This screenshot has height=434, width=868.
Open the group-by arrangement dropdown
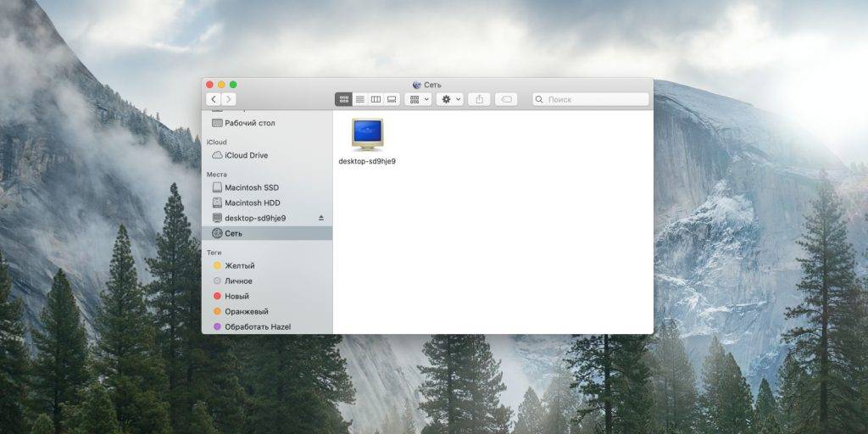419,99
